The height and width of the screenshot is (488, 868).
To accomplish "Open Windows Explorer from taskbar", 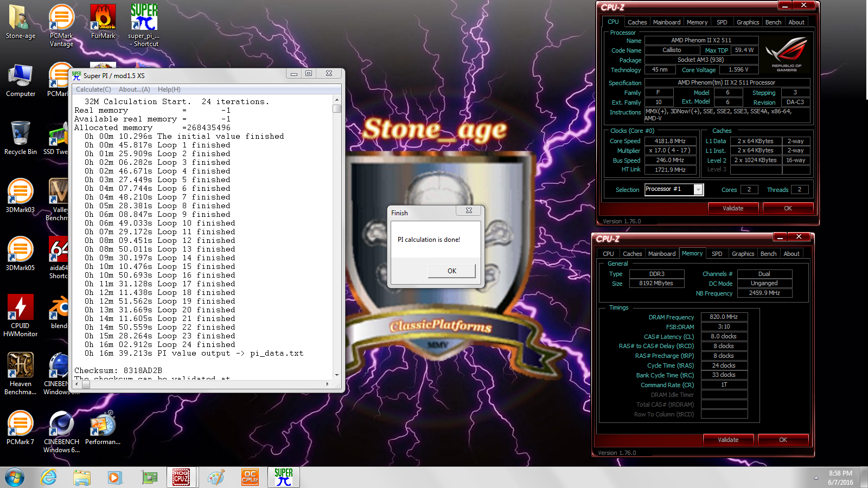I will pyautogui.click(x=82, y=478).
